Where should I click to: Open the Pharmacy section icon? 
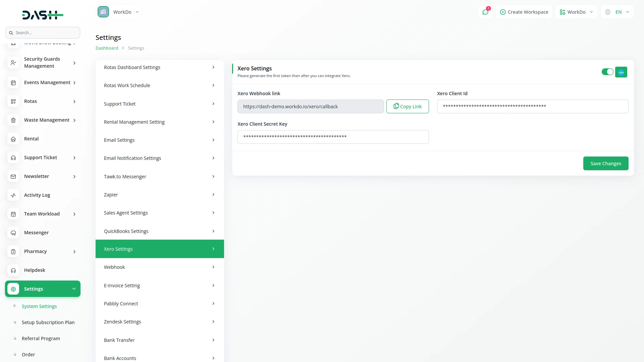click(x=13, y=251)
